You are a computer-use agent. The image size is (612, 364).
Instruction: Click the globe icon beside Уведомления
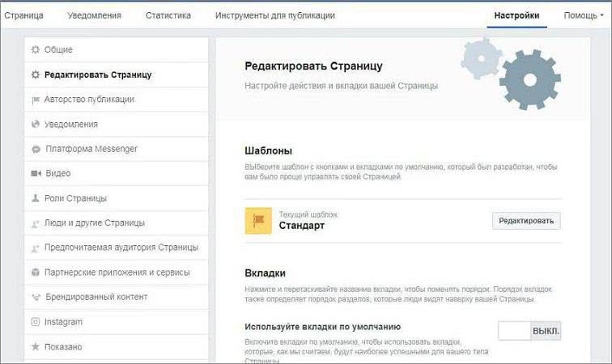pos(35,125)
